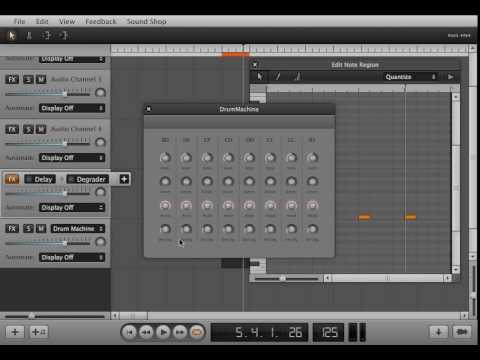Click the down-arrow button at bottom right
The height and width of the screenshot is (360, 480).
[439, 332]
